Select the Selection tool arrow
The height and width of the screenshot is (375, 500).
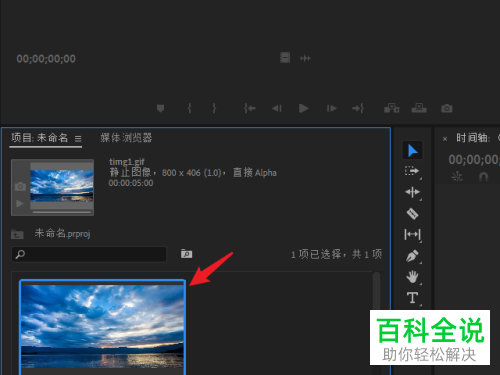point(412,150)
